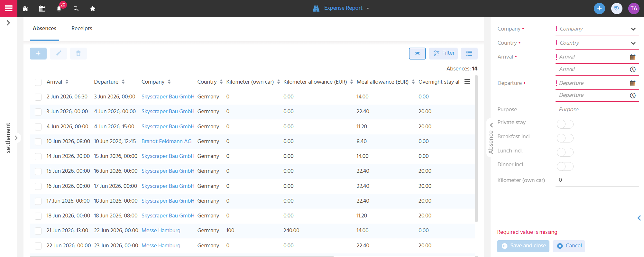
Task: Open the search magnifier icon
Action: [76, 8]
